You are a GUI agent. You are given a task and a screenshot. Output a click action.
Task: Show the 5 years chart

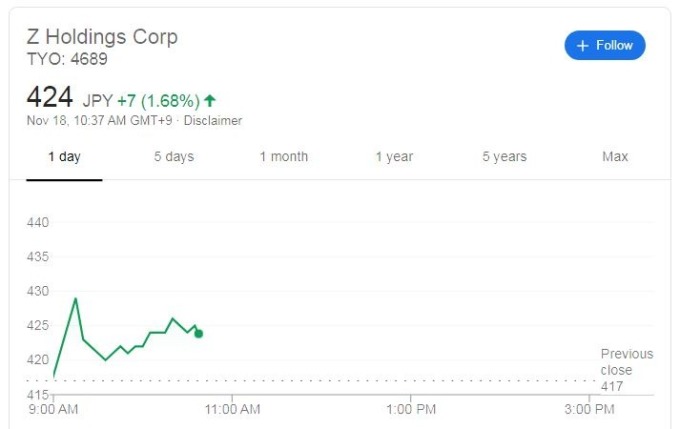pyautogui.click(x=504, y=156)
